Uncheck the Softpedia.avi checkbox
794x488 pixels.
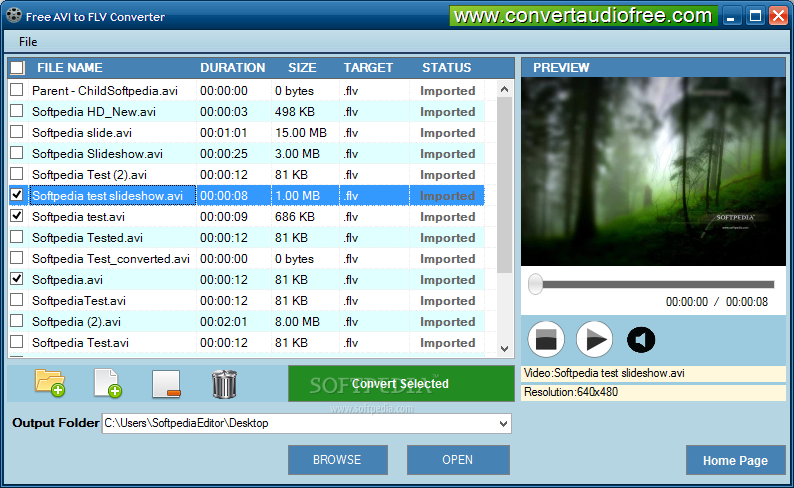tap(17, 279)
